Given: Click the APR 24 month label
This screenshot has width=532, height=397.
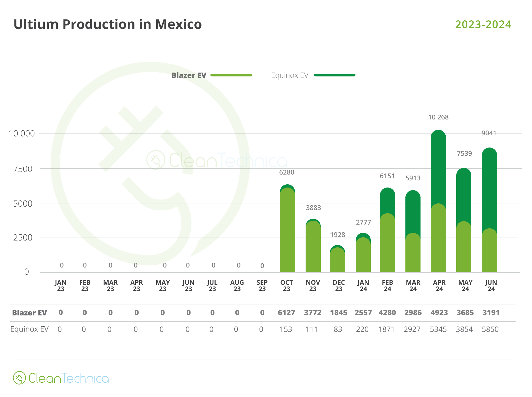Looking at the screenshot, I should pos(439,286).
